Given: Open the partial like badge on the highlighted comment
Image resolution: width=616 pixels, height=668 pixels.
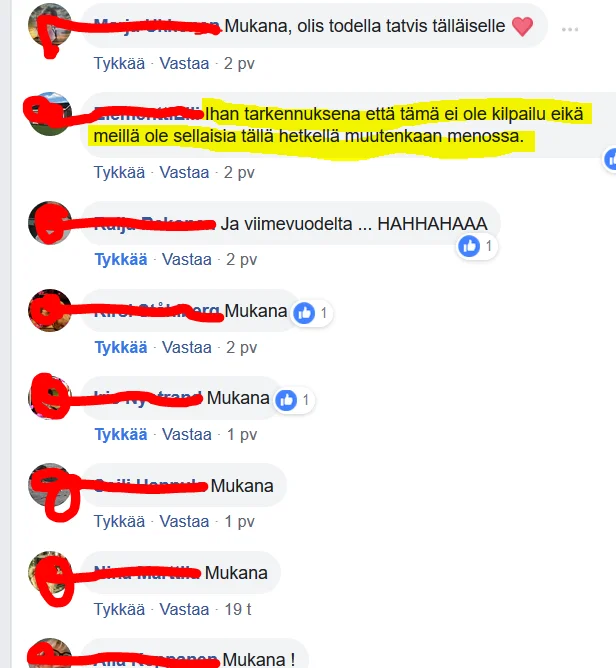Looking at the screenshot, I should tap(610, 159).
